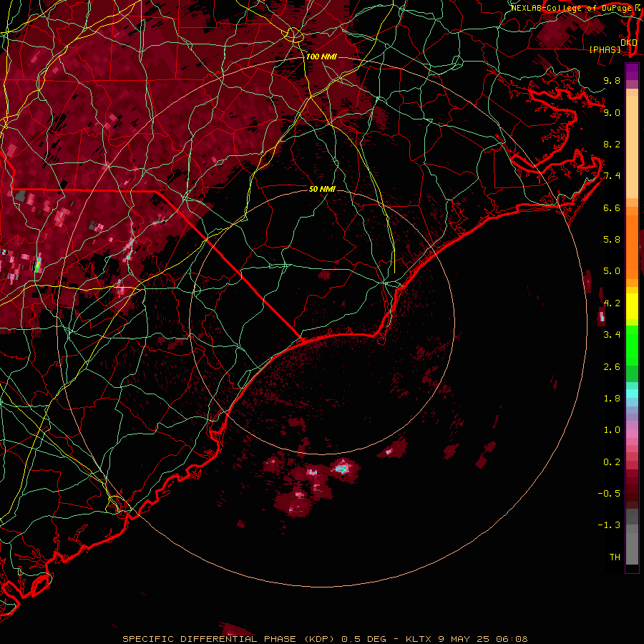Click the 7.4 legend value

[612, 176]
